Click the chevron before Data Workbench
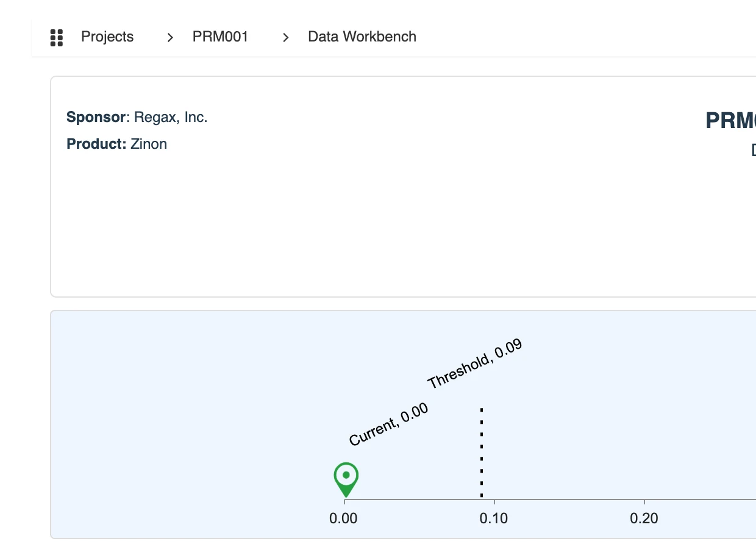This screenshot has width=756, height=555. (x=285, y=37)
